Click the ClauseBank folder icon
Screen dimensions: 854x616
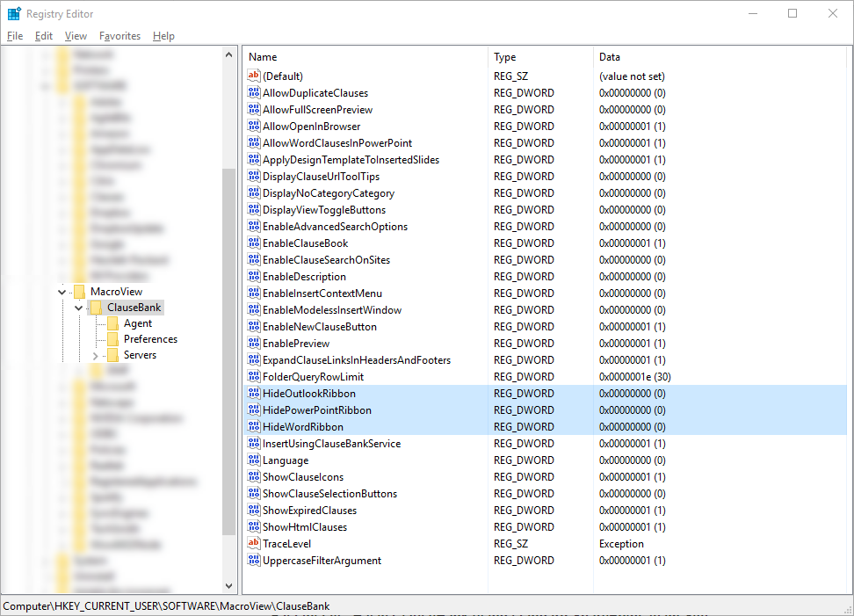coord(97,308)
